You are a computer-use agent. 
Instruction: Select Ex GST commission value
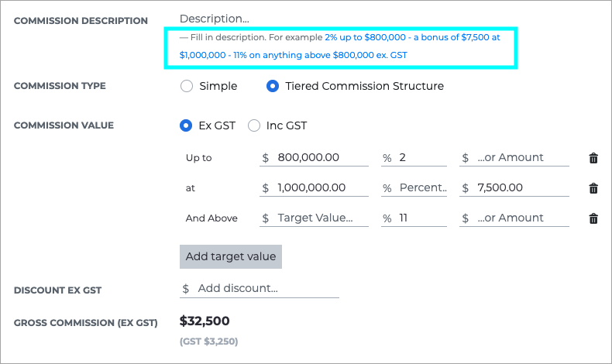point(186,125)
